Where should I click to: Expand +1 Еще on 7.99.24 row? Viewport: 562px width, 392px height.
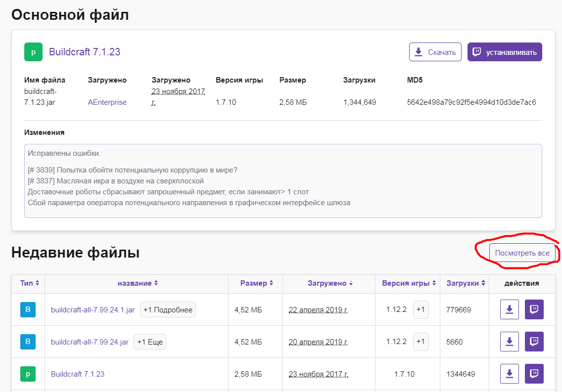click(150, 342)
